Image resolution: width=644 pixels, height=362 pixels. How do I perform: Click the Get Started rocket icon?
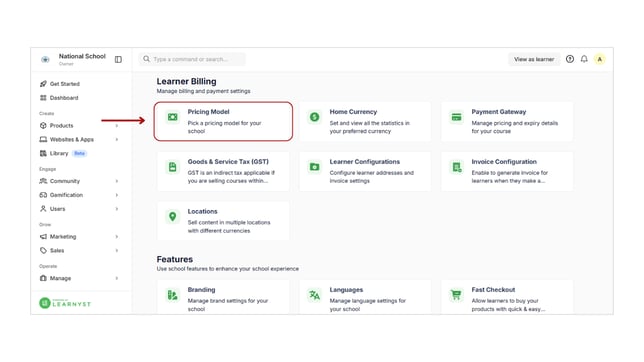pyautogui.click(x=43, y=84)
